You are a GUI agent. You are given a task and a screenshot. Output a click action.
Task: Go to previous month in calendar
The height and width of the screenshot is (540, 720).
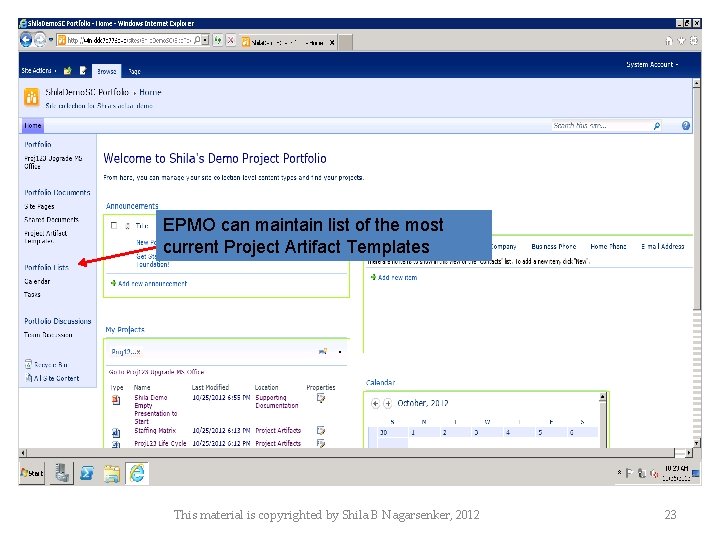coord(375,404)
